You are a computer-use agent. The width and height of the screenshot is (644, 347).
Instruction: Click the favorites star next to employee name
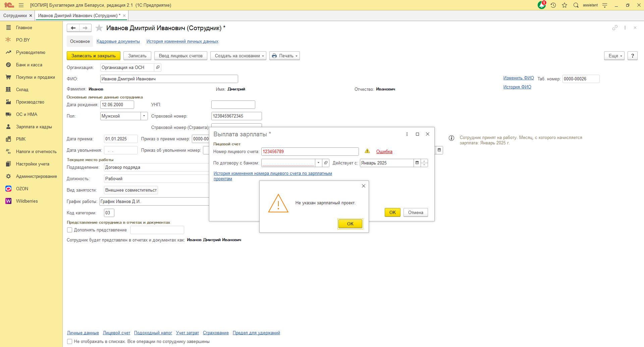click(x=99, y=28)
